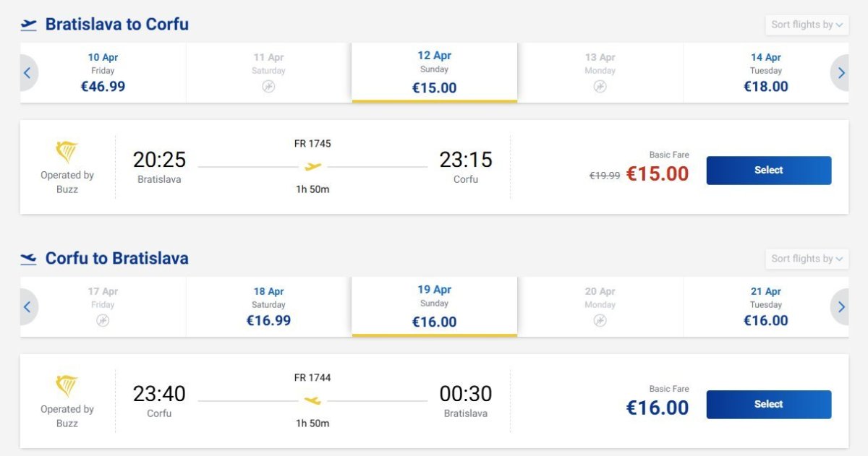
Task: Open Sort flights by dropdown for outbound
Action: click(x=807, y=25)
